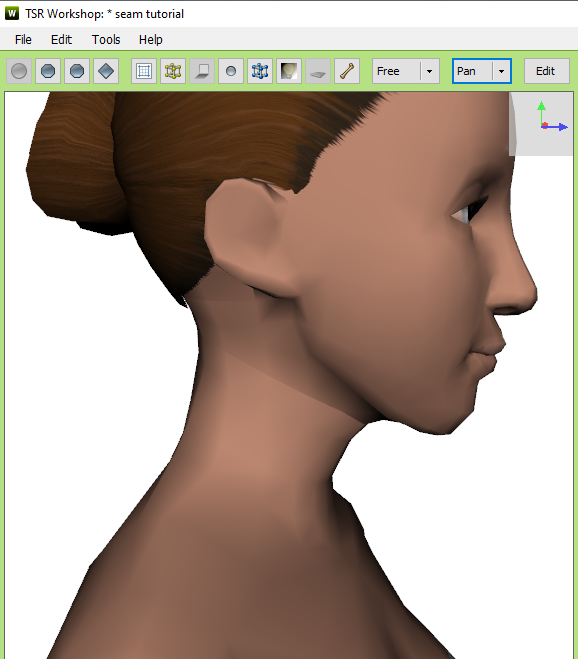Viewport: 578px width, 659px height.
Task: Toggle the bone skeleton icon
Action: tap(347, 71)
